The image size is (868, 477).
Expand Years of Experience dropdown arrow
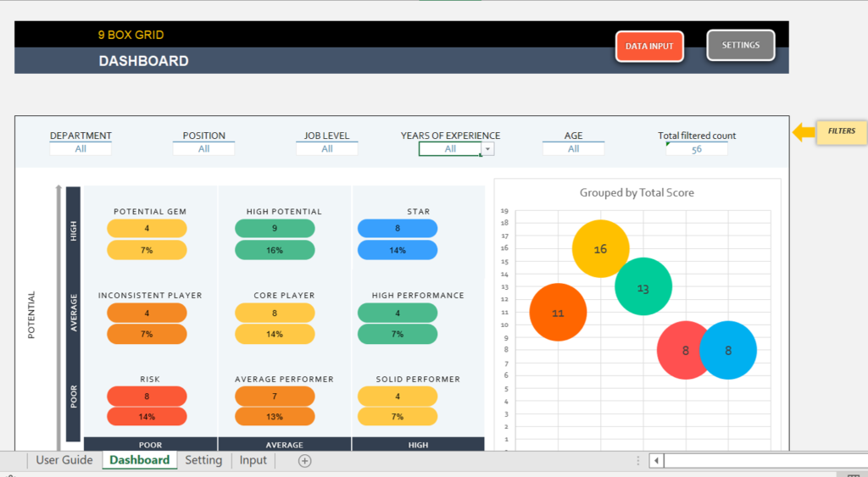click(x=487, y=149)
